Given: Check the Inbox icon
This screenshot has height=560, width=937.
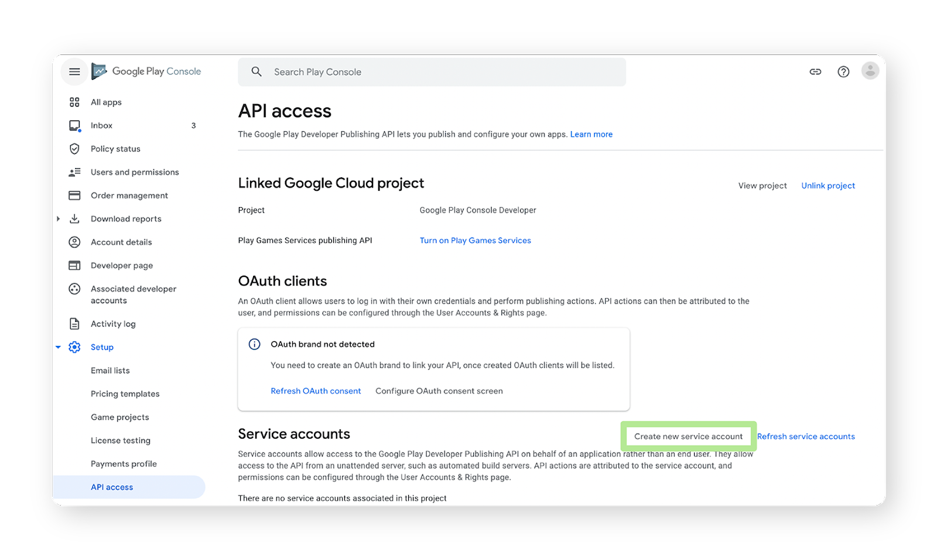Looking at the screenshot, I should pyautogui.click(x=74, y=125).
